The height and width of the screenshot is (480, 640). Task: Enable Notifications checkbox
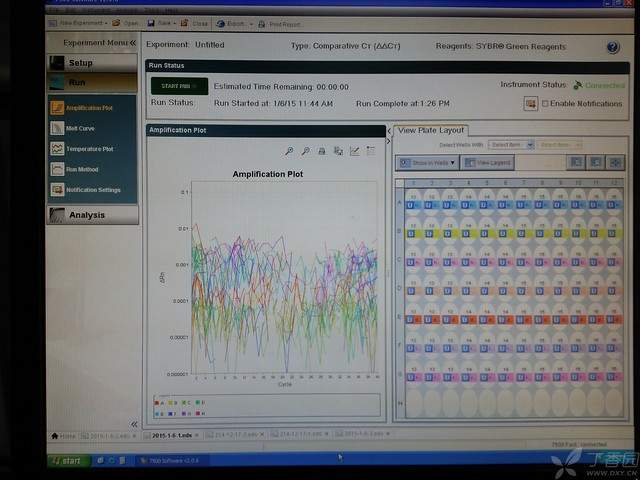pyautogui.click(x=545, y=104)
